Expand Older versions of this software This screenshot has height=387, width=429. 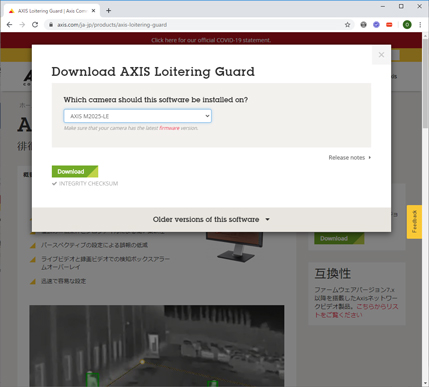pyautogui.click(x=211, y=219)
